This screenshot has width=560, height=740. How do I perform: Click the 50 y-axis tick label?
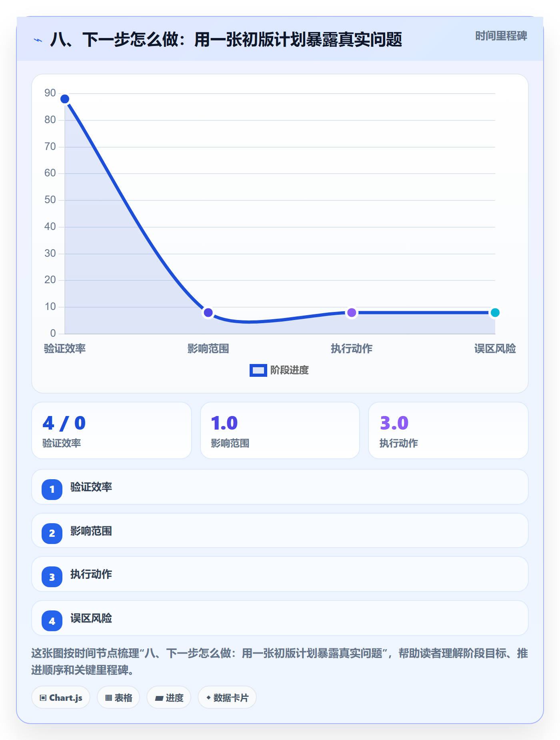pos(50,200)
